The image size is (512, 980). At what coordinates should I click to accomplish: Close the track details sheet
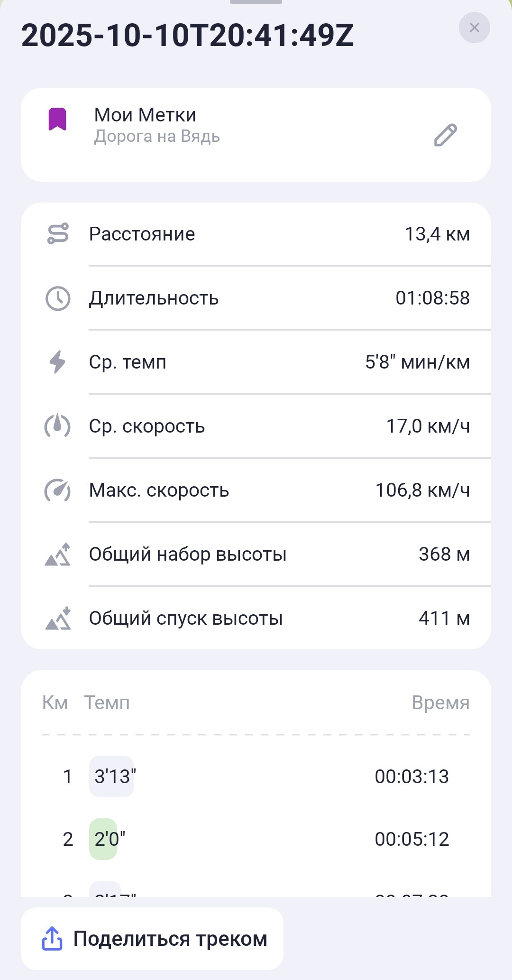tap(474, 28)
